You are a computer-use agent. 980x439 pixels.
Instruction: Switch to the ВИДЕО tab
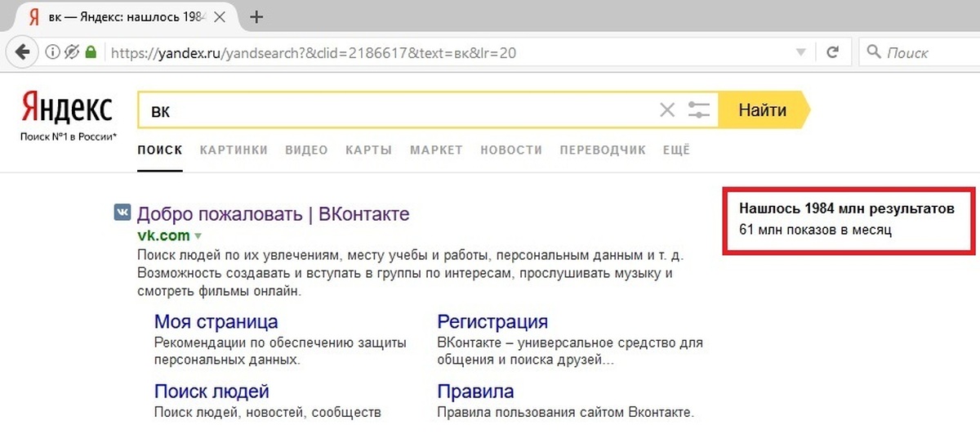[306, 150]
